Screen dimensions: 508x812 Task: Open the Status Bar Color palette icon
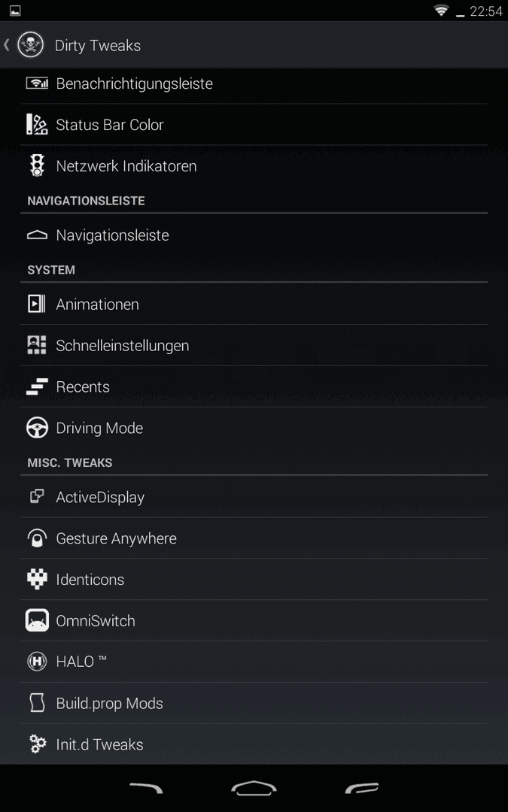[37, 125]
